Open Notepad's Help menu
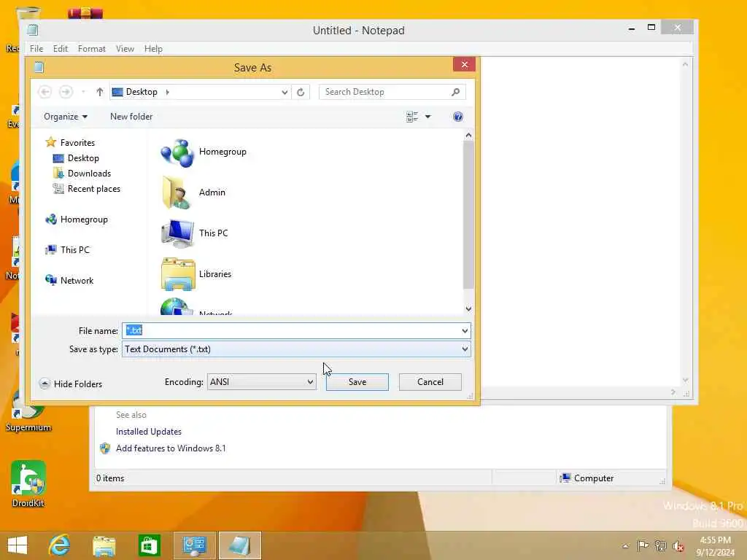The width and height of the screenshot is (747, 560). tap(153, 49)
